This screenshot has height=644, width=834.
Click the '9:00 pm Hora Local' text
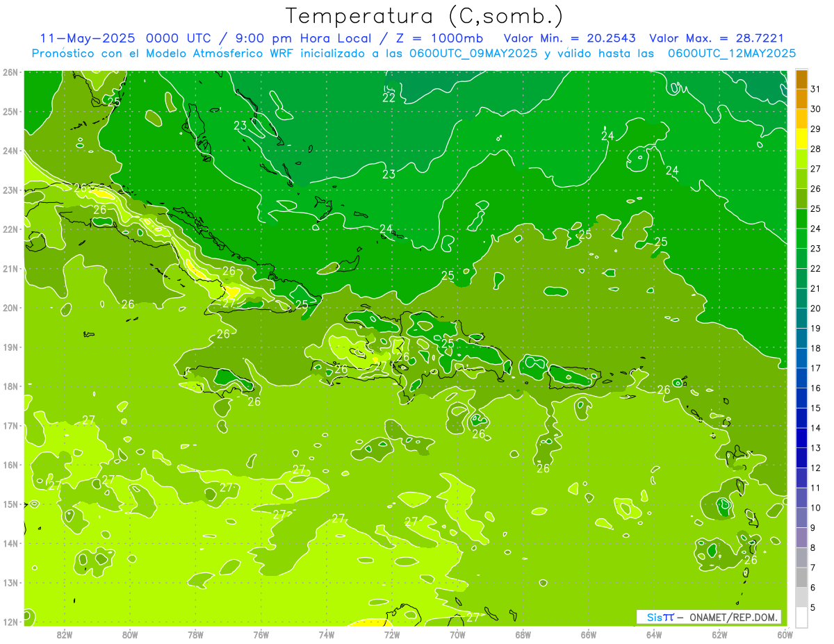(x=302, y=38)
